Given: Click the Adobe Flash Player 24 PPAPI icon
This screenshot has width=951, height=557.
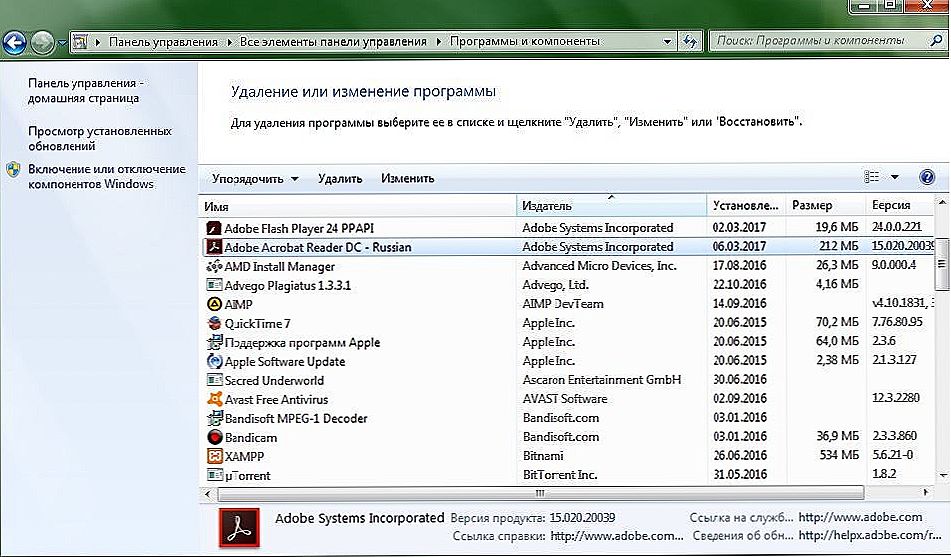Looking at the screenshot, I should click(213, 228).
